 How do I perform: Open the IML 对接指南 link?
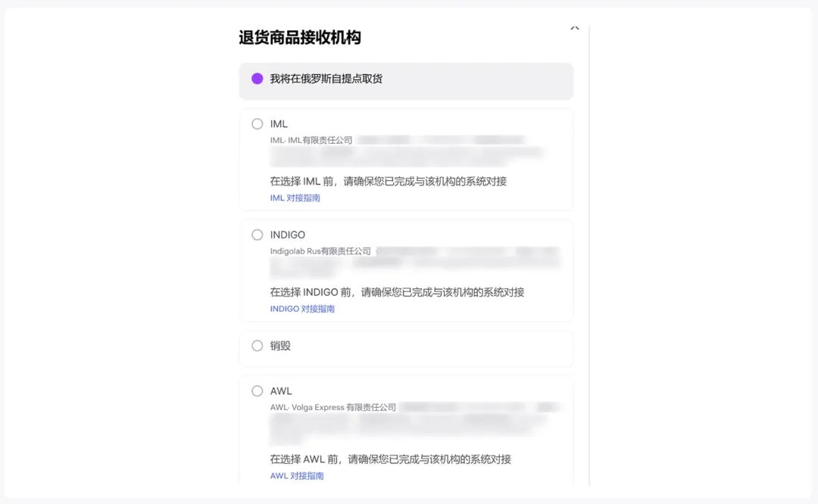(295, 198)
